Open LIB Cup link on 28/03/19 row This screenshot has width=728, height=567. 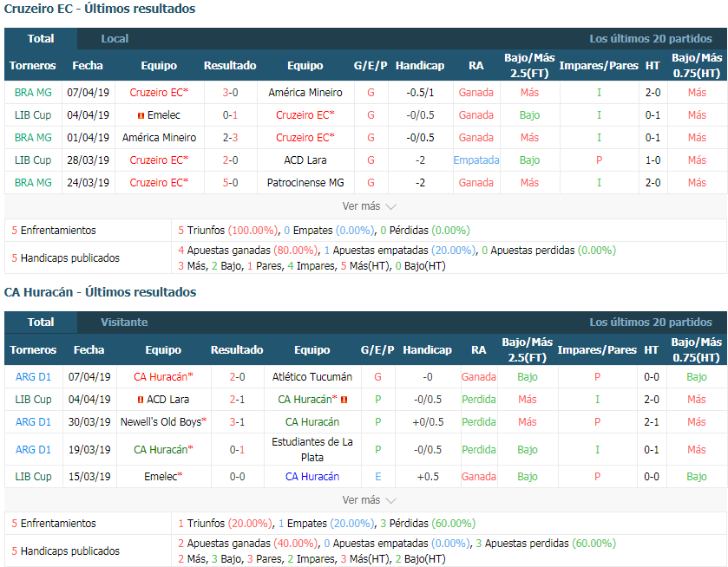pos(33,160)
